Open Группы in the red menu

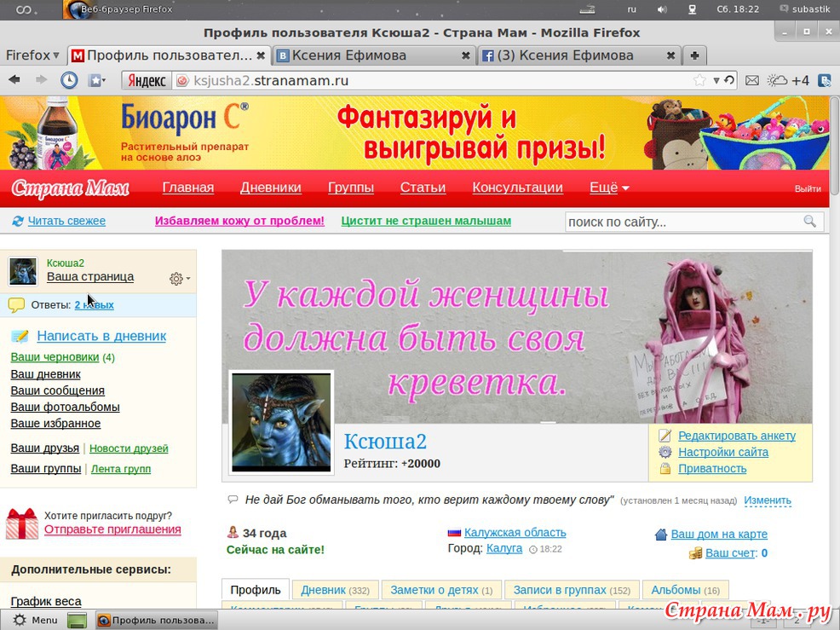click(x=351, y=187)
